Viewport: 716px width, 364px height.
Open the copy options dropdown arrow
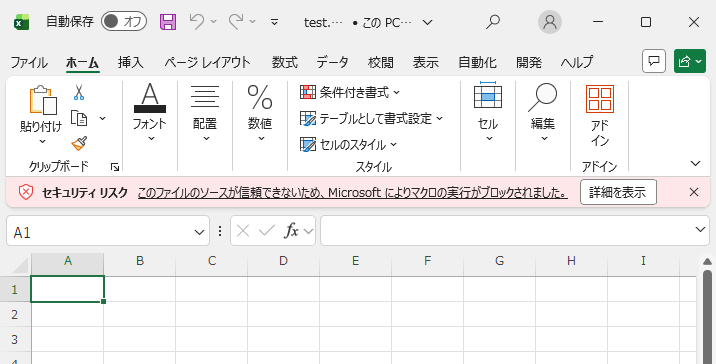pos(102,119)
